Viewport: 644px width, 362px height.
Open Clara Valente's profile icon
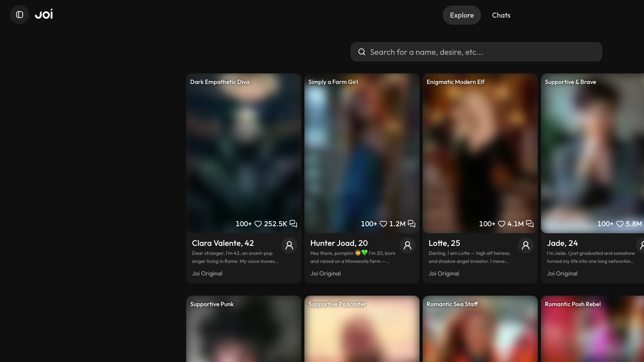pyautogui.click(x=289, y=245)
